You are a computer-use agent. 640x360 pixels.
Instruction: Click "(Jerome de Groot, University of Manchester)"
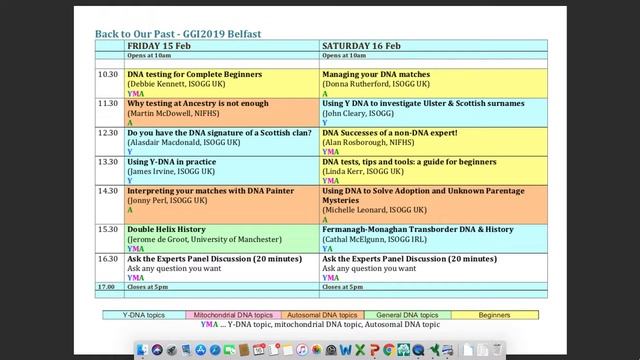click(x=204, y=240)
